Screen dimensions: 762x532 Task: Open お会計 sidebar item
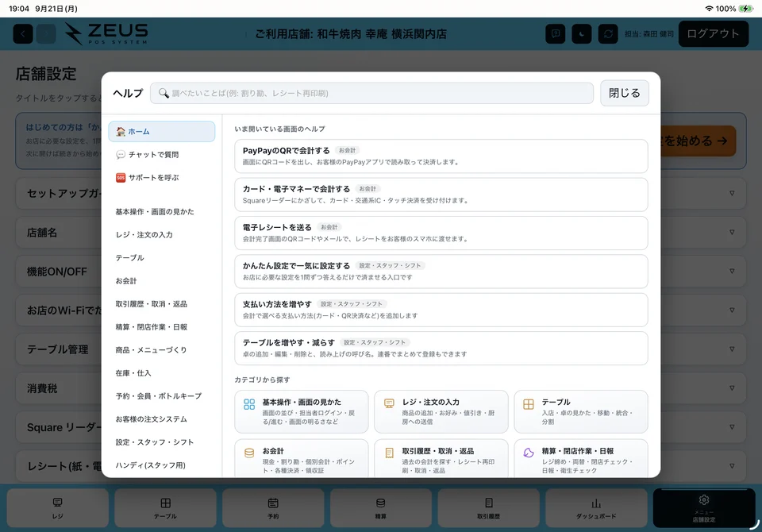pyautogui.click(x=162, y=280)
